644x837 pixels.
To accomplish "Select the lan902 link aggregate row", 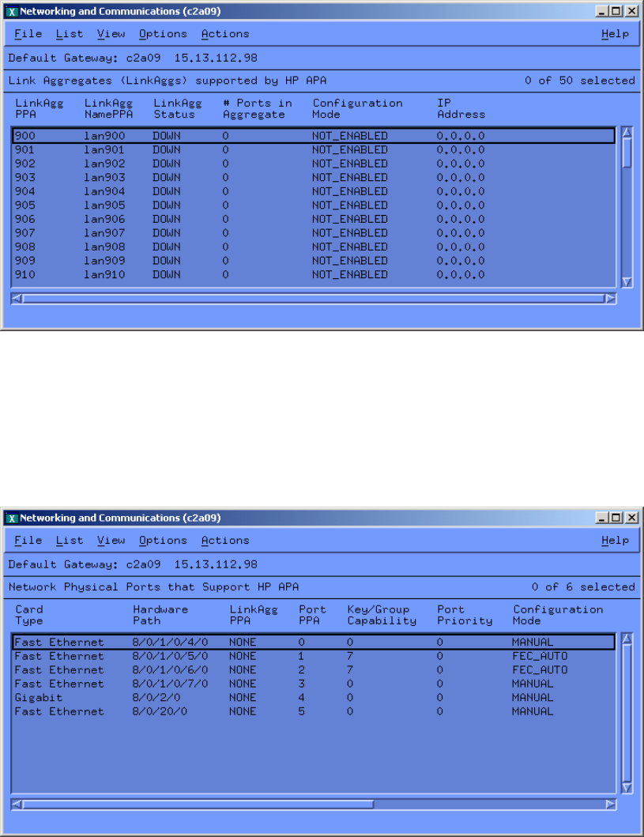I will (313, 164).
